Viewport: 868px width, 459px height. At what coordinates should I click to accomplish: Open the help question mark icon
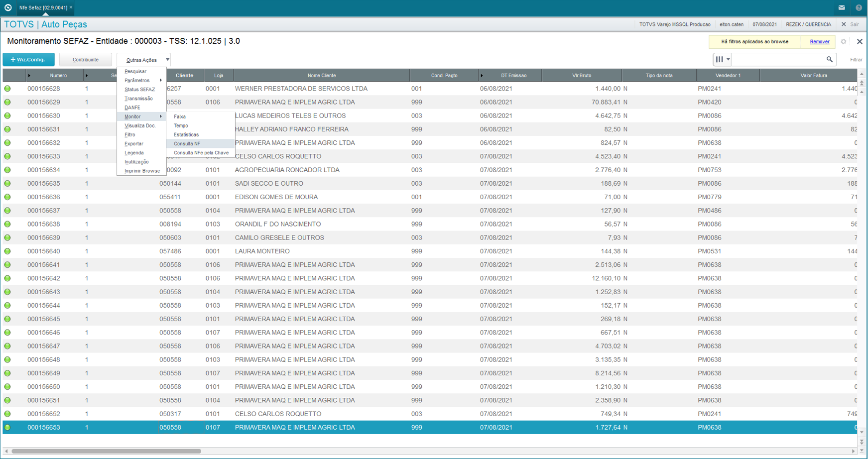coord(859,7)
